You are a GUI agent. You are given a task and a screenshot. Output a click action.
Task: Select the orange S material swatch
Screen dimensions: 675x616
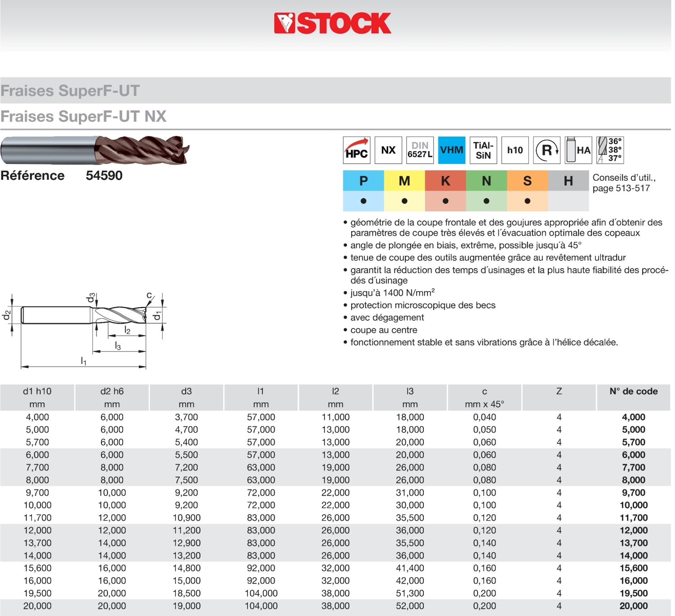pos(528,191)
